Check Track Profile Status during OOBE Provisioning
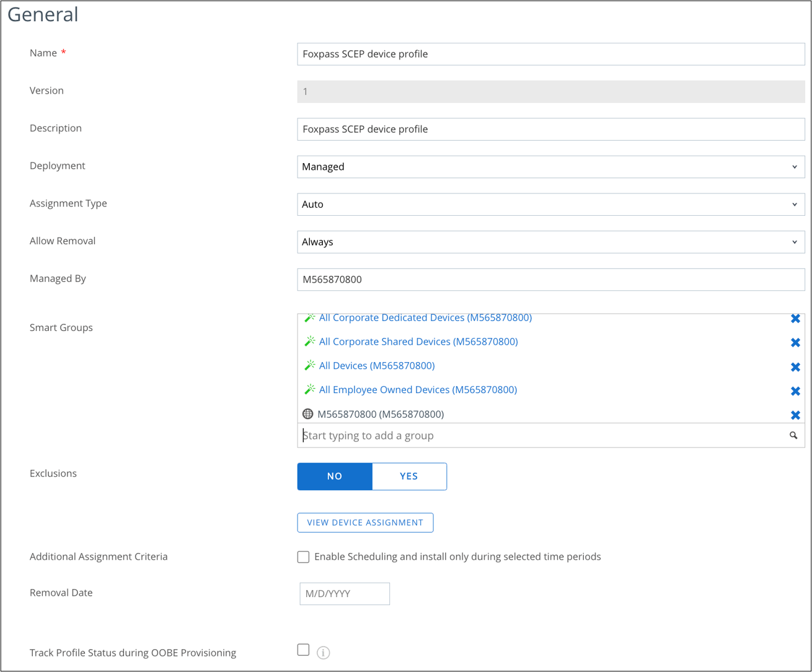 coord(303,650)
